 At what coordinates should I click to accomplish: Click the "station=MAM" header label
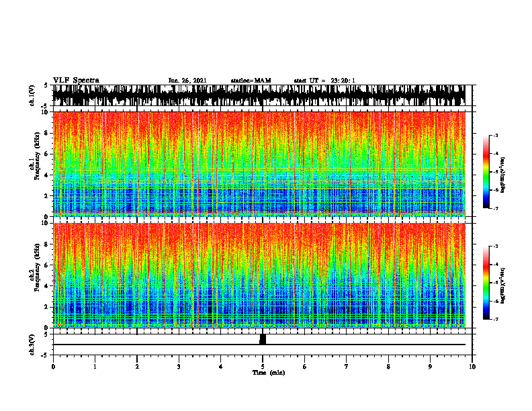(251, 81)
